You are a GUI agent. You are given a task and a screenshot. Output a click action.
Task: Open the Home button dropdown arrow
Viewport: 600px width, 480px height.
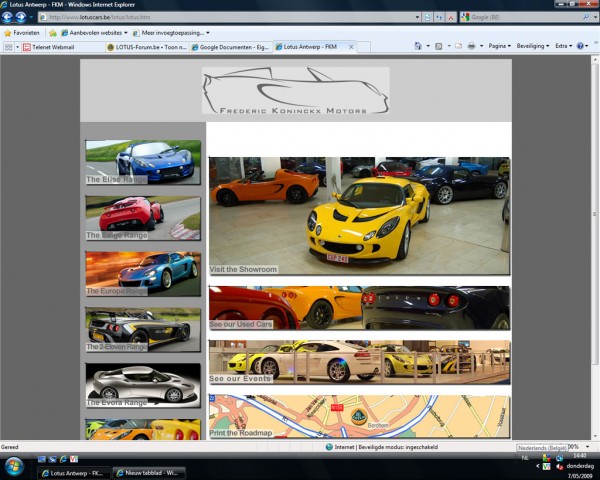pos(428,46)
